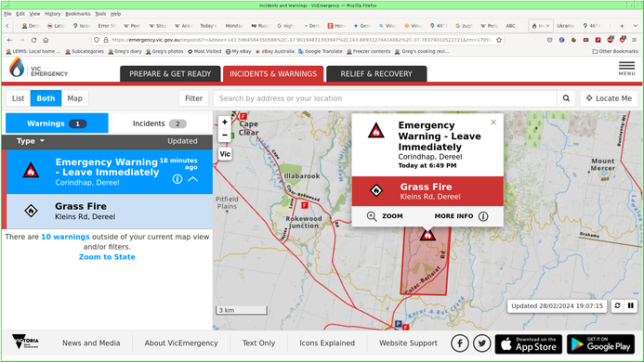The image size is (644, 362).
Task: Click the address search field
Action: pos(385,98)
